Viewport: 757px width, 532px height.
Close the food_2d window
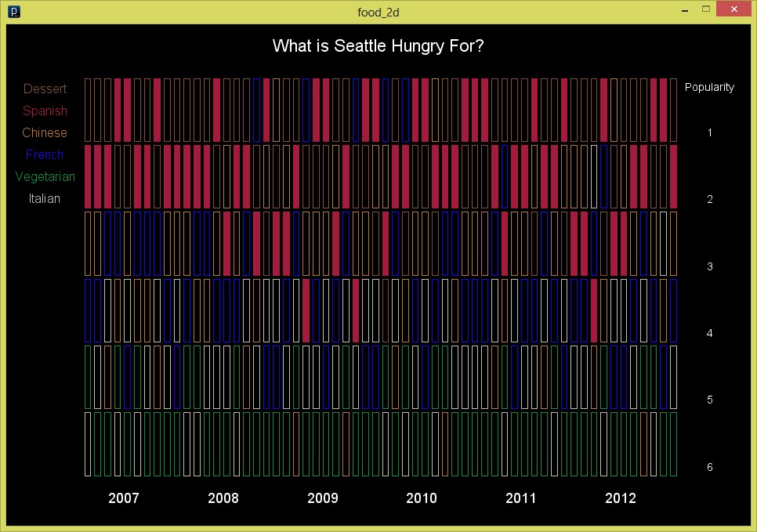(x=734, y=10)
